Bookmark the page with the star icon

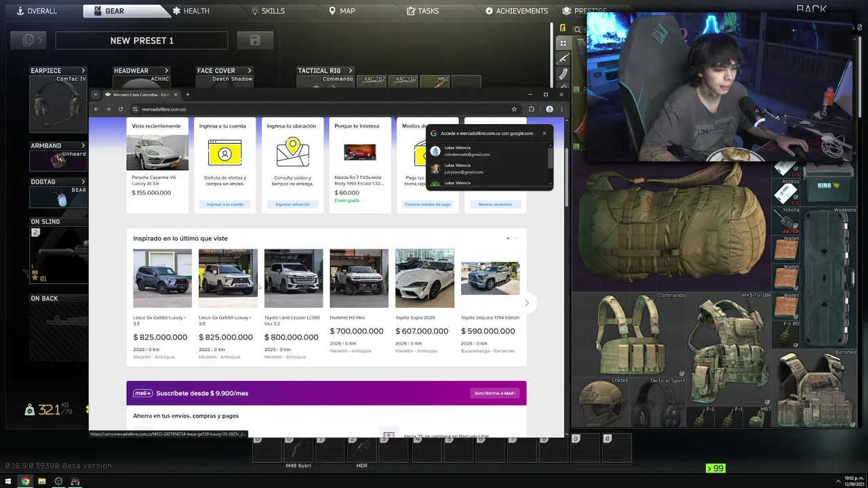(514, 109)
